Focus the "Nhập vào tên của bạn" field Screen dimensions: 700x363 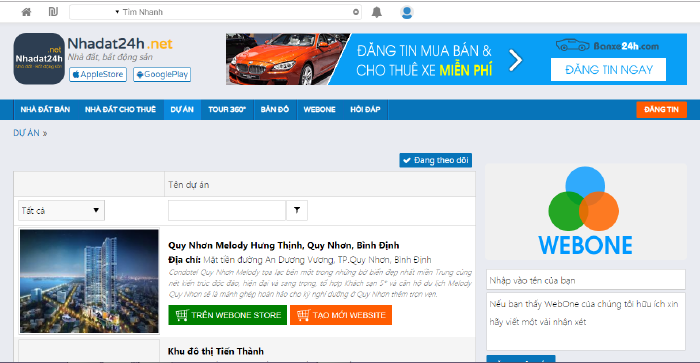tap(586, 280)
